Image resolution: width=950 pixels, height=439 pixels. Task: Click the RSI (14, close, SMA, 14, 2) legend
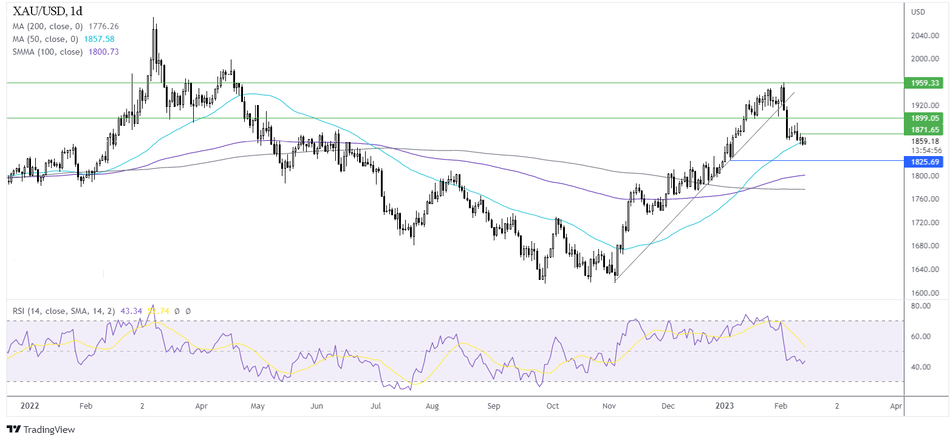[x=75, y=313]
